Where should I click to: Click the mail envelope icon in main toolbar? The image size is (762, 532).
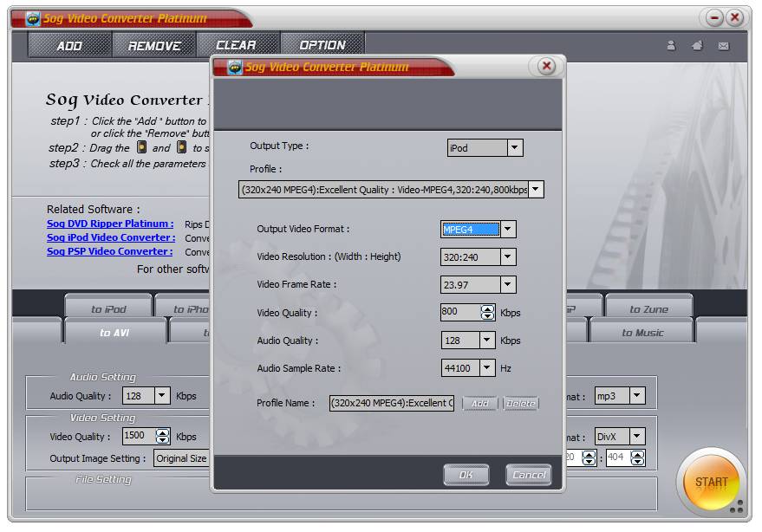pos(724,46)
